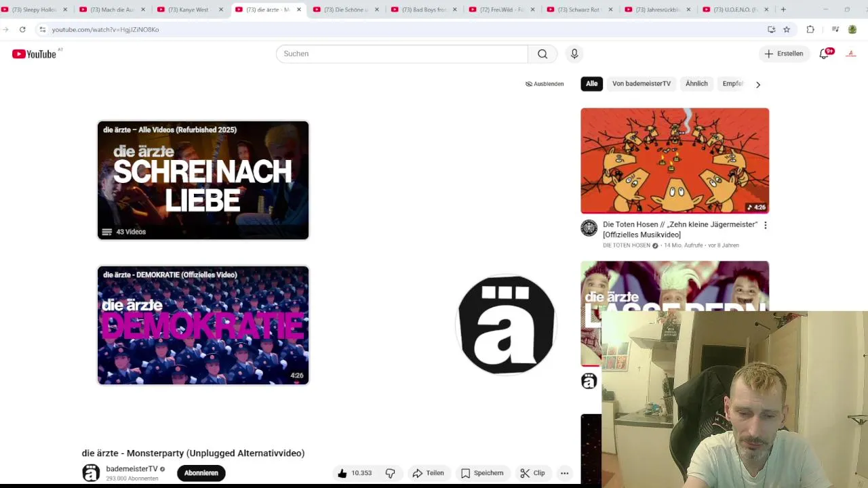This screenshot has height=488, width=868.
Task: Switch to the Jahresrückblick tab
Action: (658, 9)
